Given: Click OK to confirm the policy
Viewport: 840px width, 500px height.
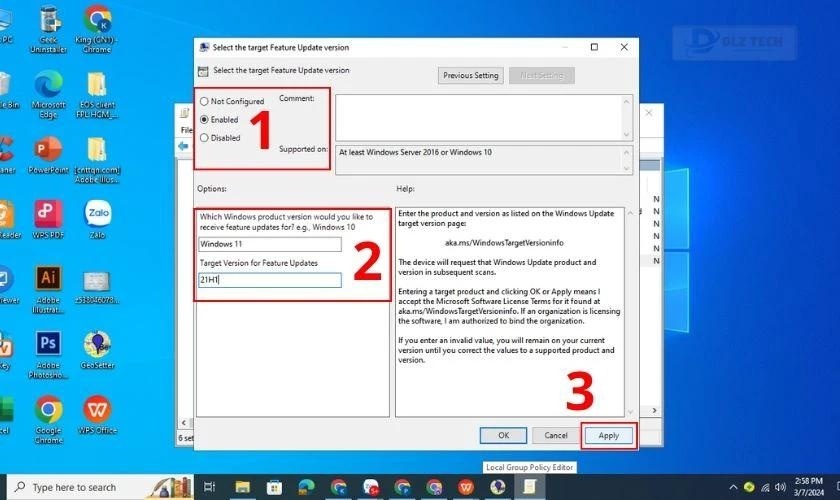Looking at the screenshot, I should (x=504, y=435).
